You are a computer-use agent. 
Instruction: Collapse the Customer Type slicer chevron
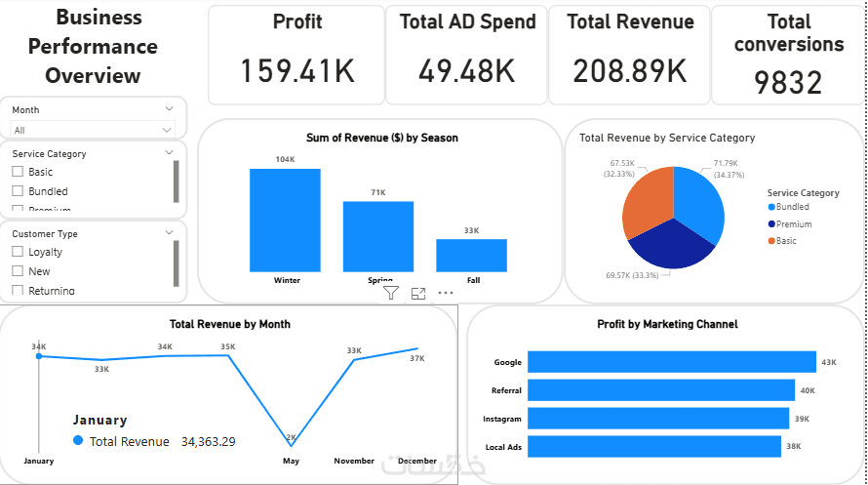point(169,232)
